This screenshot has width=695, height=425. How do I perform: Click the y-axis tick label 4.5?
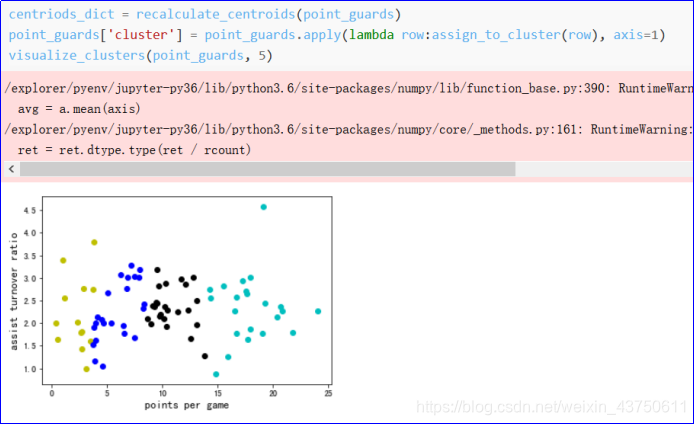click(x=30, y=211)
